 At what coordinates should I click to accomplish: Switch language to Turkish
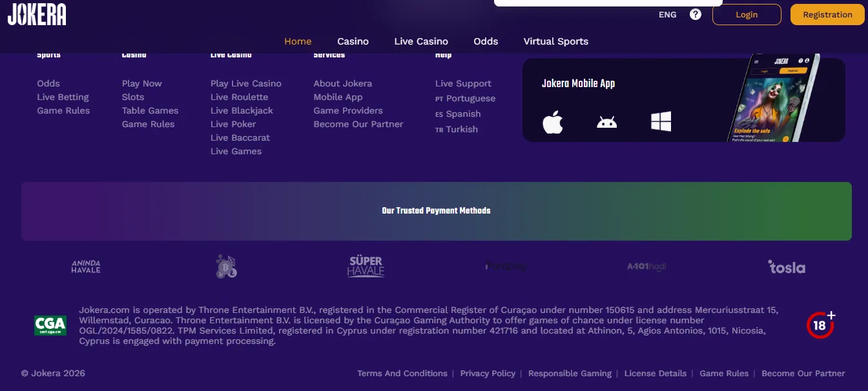click(x=457, y=129)
